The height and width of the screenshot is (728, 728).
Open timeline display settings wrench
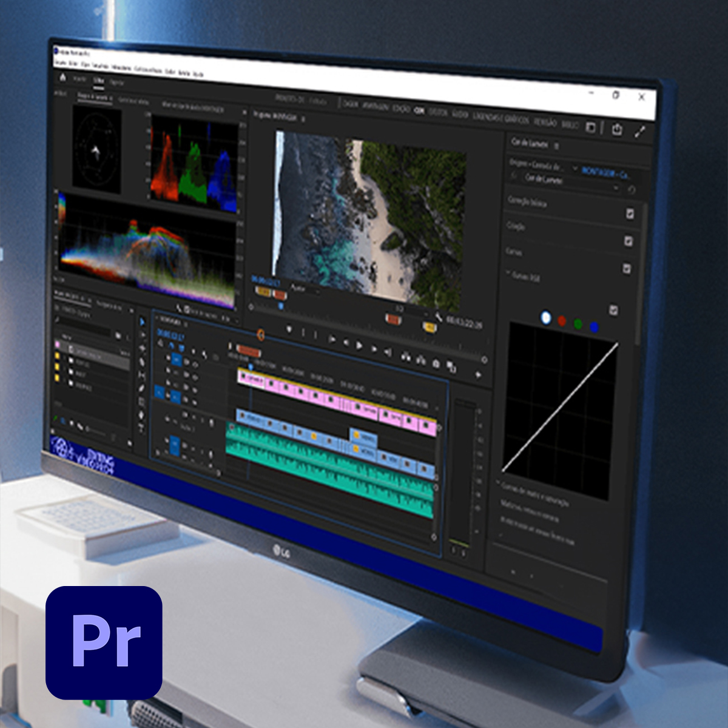click(x=204, y=355)
